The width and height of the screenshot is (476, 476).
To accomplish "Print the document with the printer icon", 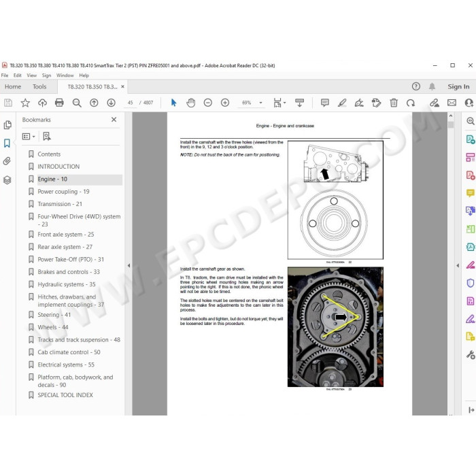I will (59, 103).
